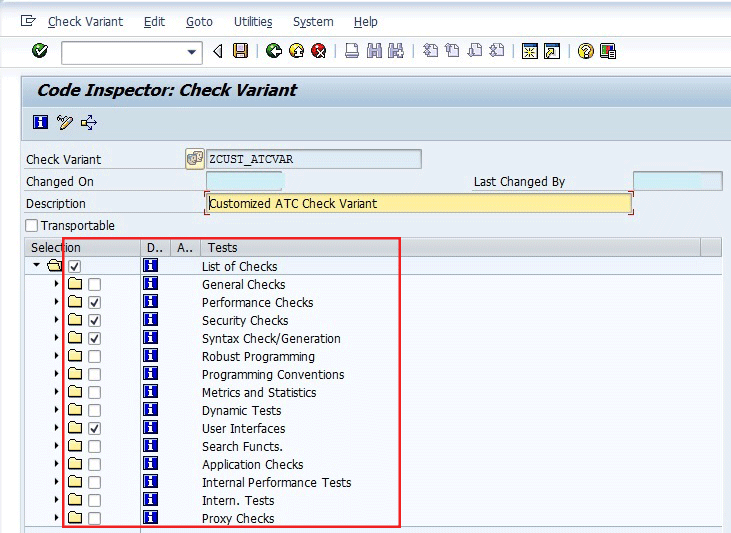
Task: Click the yellow Help question mark icon
Action: click(x=586, y=50)
